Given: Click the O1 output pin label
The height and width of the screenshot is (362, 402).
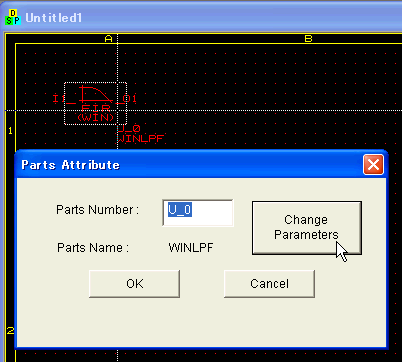Looking at the screenshot, I should coord(129,98).
